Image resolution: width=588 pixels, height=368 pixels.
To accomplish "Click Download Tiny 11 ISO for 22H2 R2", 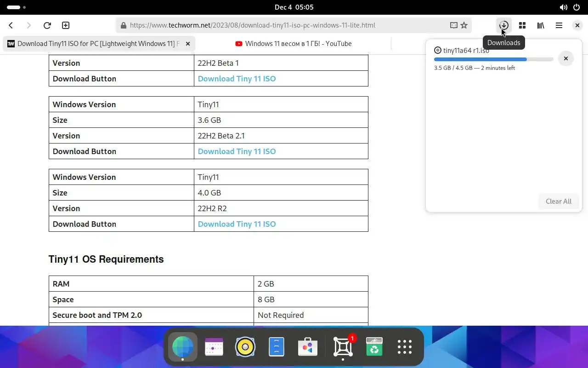I will [x=237, y=224].
